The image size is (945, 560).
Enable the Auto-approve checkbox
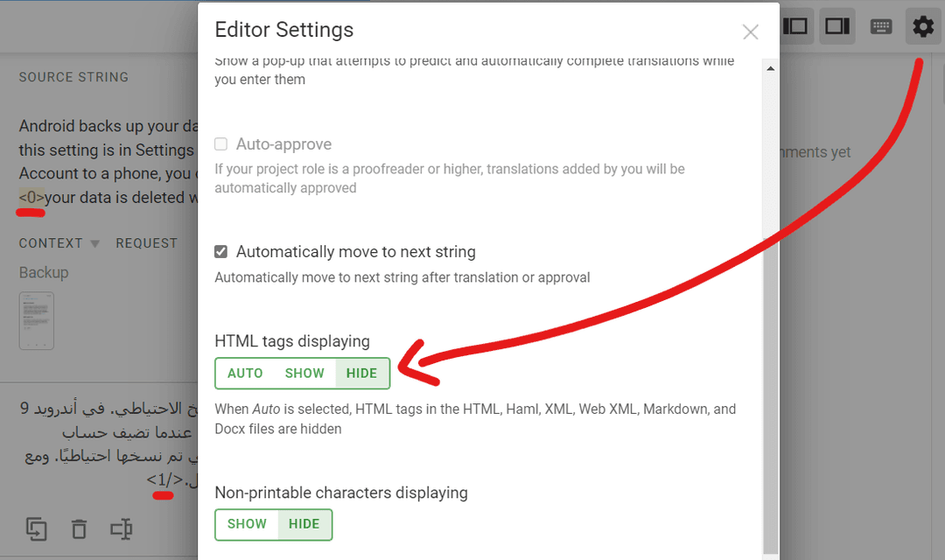coord(220,143)
